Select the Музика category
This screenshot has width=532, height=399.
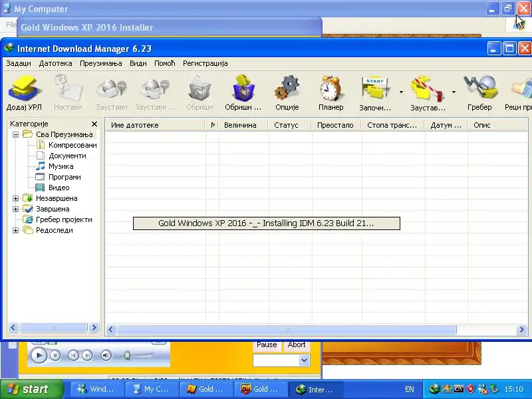[61, 166]
